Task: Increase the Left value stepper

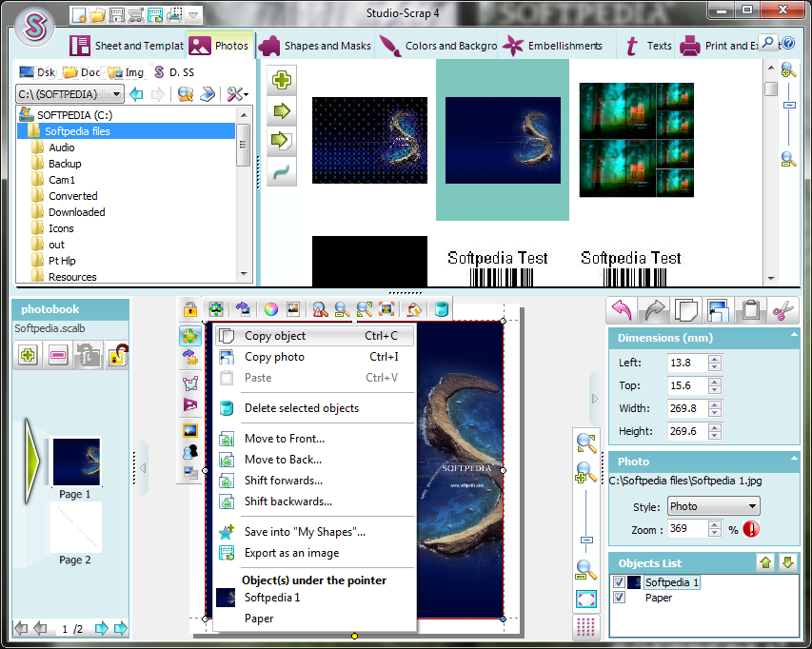Action: click(715, 359)
